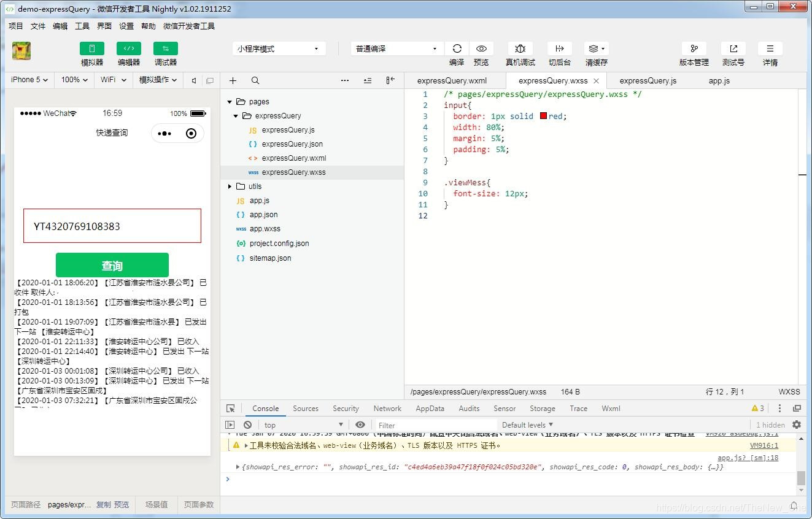This screenshot has width=812, height=519.
Task: Open sitemap.json in the file tree
Action: pos(270,258)
